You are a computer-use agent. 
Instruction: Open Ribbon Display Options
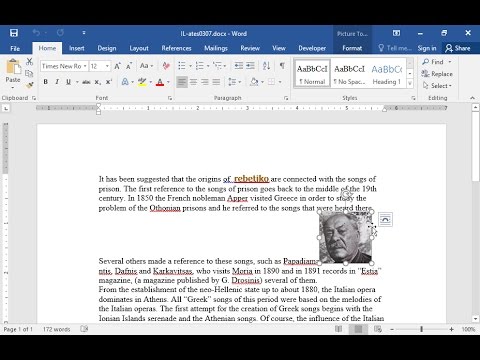396,33
